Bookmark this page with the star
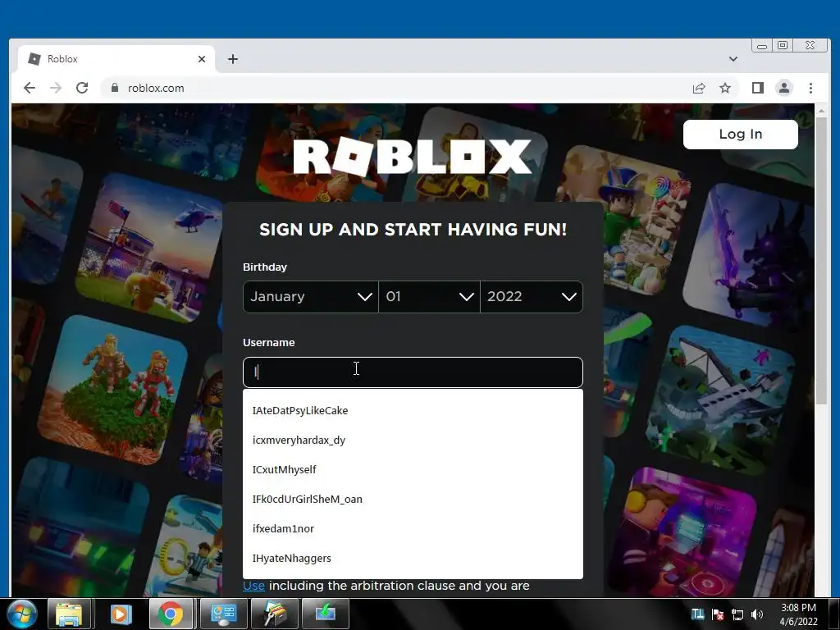 point(725,88)
